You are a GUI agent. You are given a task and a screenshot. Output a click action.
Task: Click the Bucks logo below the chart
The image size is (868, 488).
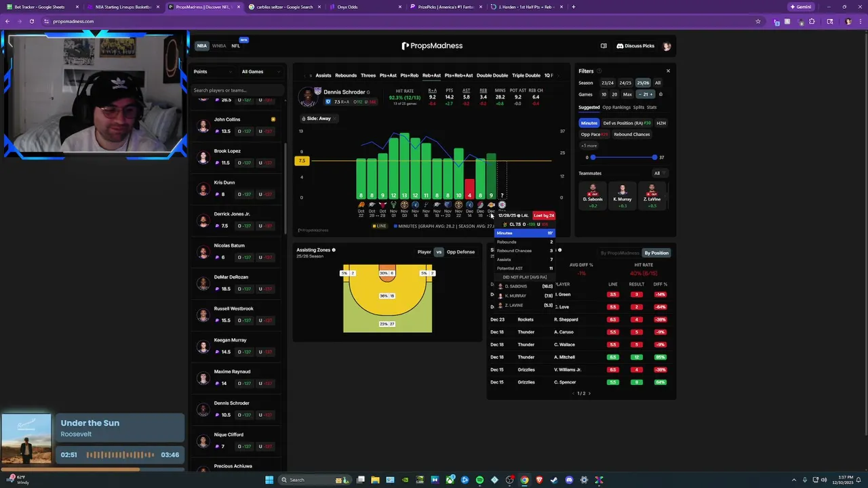393,205
